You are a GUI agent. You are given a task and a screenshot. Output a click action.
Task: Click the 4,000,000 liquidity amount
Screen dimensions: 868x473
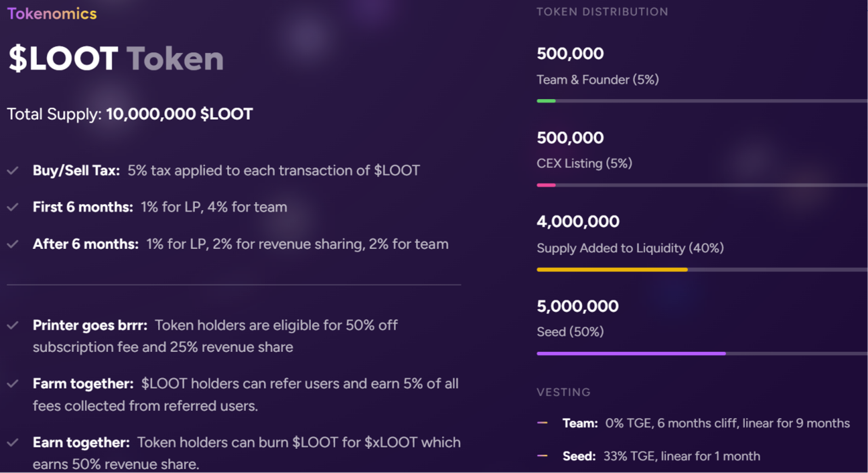point(578,222)
